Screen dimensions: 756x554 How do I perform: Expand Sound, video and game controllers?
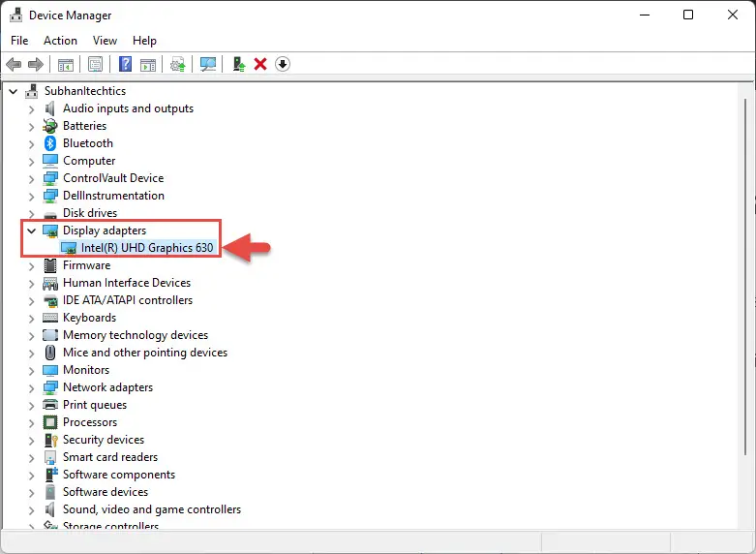click(x=31, y=510)
